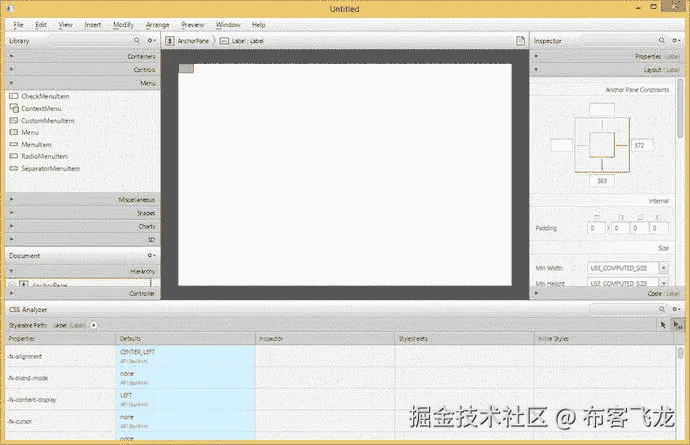Expand the Charts library section
This screenshot has height=445, width=690.
click(83, 226)
